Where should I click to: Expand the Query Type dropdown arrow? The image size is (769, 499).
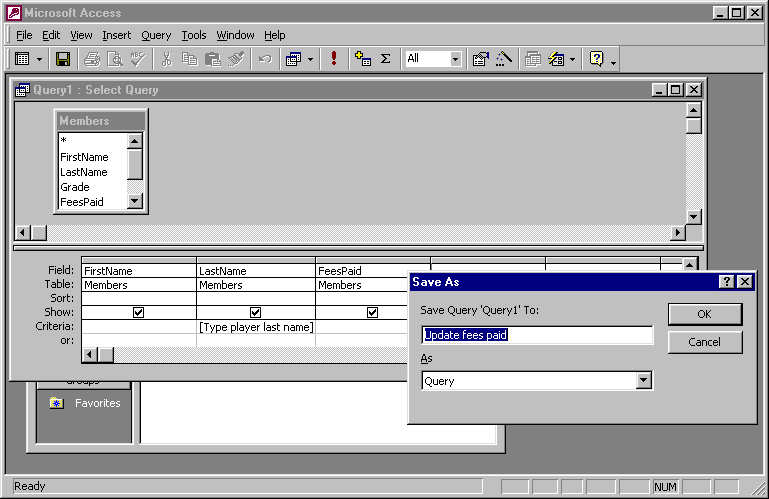click(x=310, y=60)
